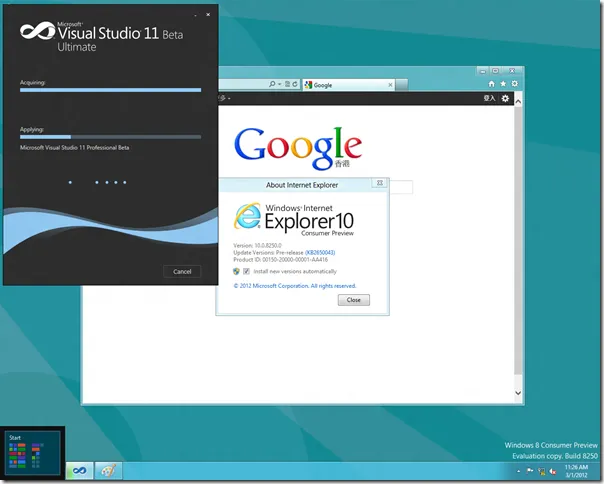This screenshot has height=484, width=604.
Task: Click the copyright Microsoft Corporation text
Action: pyautogui.click(x=295, y=286)
